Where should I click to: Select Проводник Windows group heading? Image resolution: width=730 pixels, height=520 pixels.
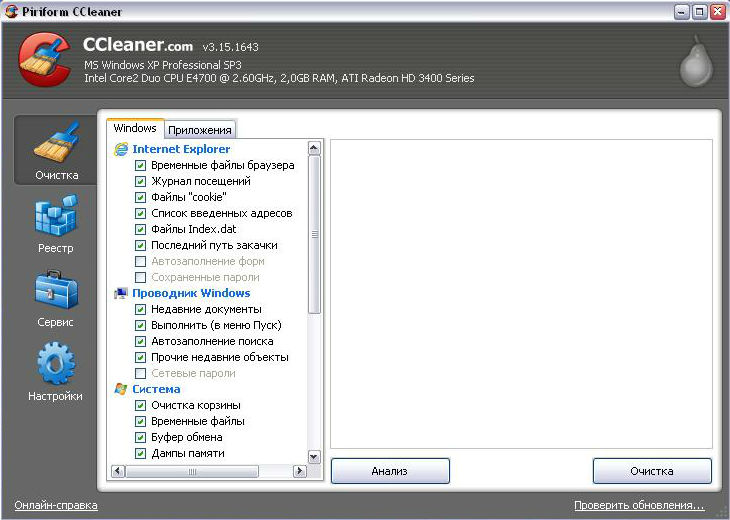click(191, 293)
